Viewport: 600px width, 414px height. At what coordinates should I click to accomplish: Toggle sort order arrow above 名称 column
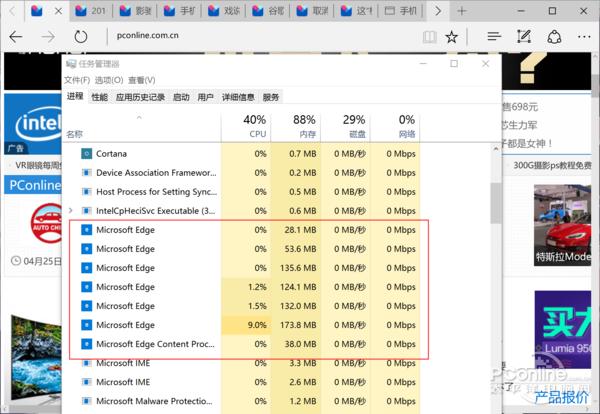point(139,117)
